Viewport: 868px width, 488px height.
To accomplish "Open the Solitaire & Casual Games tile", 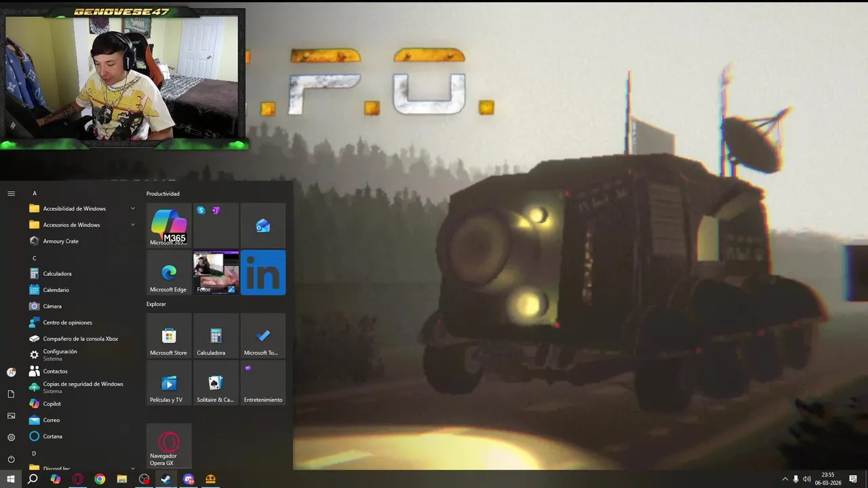I will 216,382.
